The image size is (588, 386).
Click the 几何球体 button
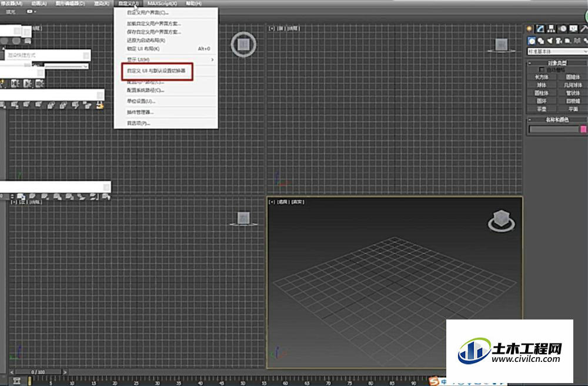point(573,85)
